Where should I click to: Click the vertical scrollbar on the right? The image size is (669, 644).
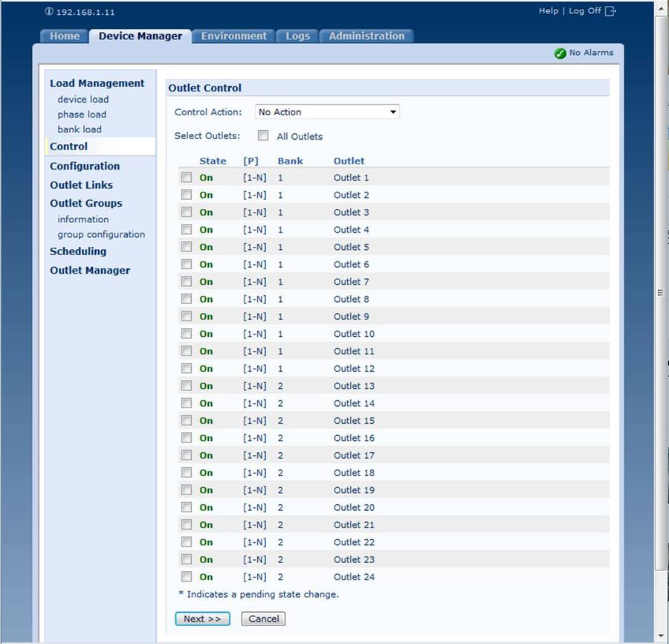pyautogui.click(x=661, y=292)
